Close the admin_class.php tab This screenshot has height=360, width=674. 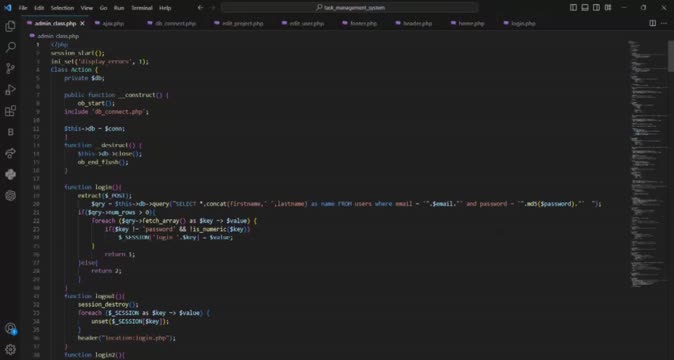83,23
